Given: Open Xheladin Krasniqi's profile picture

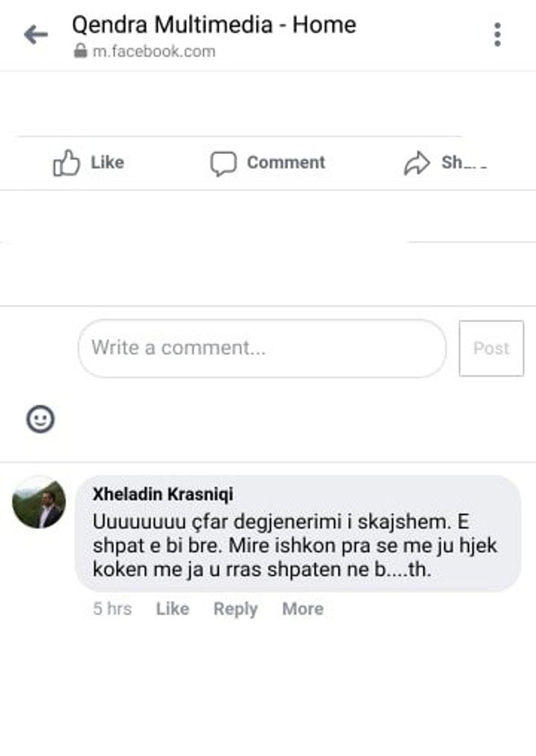Looking at the screenshot, I should click(39, 502).
